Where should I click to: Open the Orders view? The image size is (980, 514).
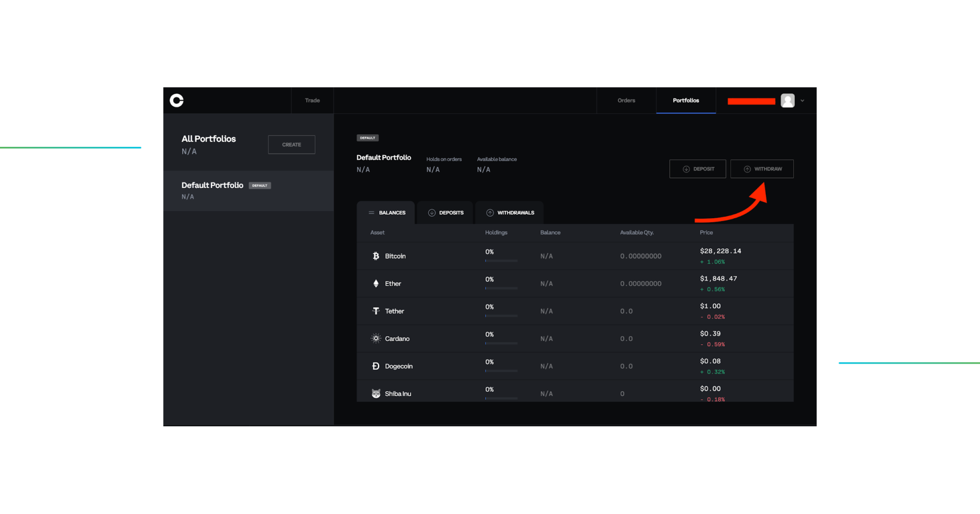pos(626,100)
